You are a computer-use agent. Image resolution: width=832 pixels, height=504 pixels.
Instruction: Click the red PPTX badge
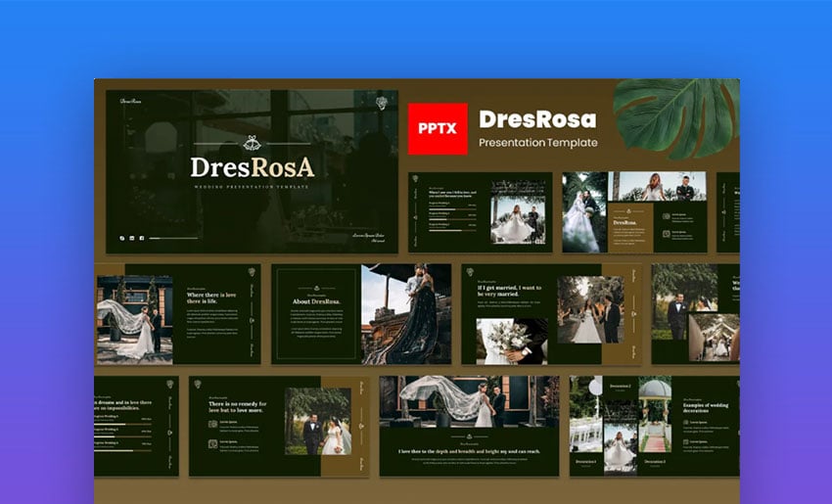click(x=438, y=129)
